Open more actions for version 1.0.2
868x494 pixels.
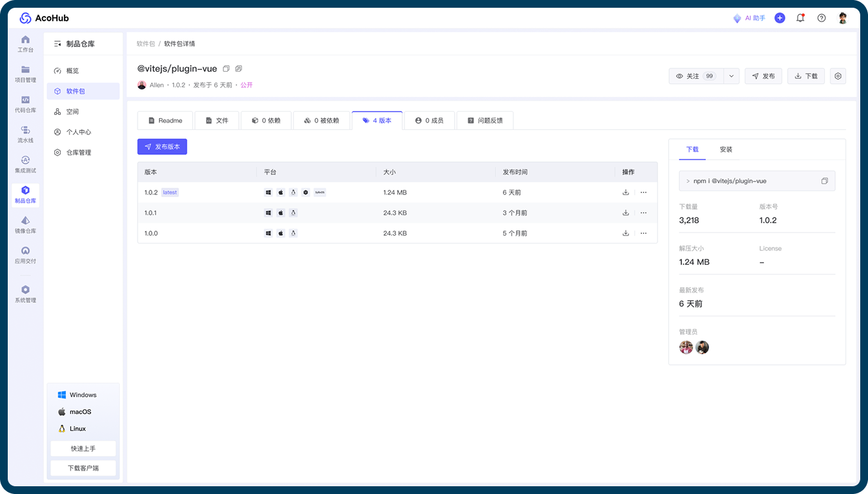[643, 192]
